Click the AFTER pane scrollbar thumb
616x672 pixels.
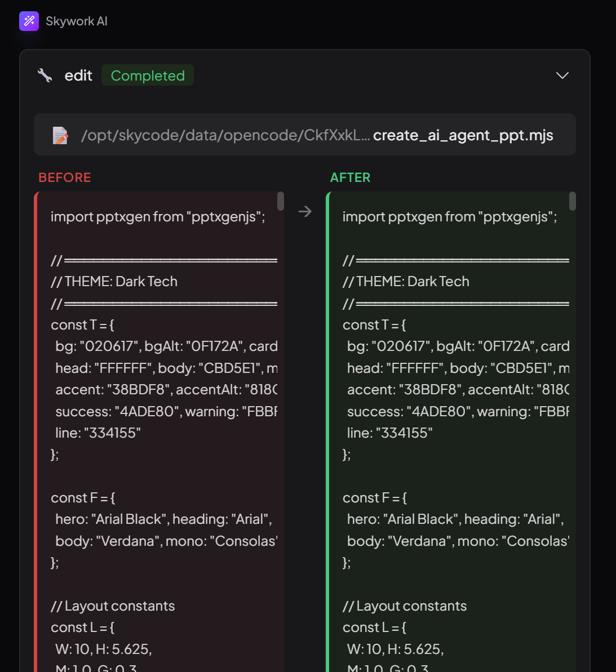pos(572,201)
